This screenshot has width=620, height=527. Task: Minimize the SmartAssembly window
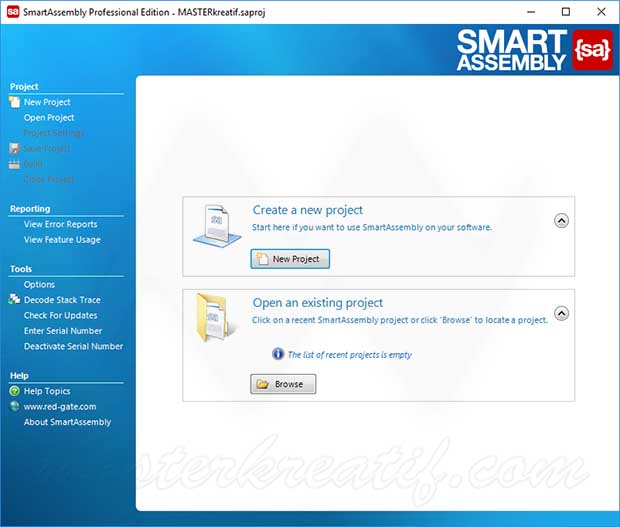click(531, 12)
